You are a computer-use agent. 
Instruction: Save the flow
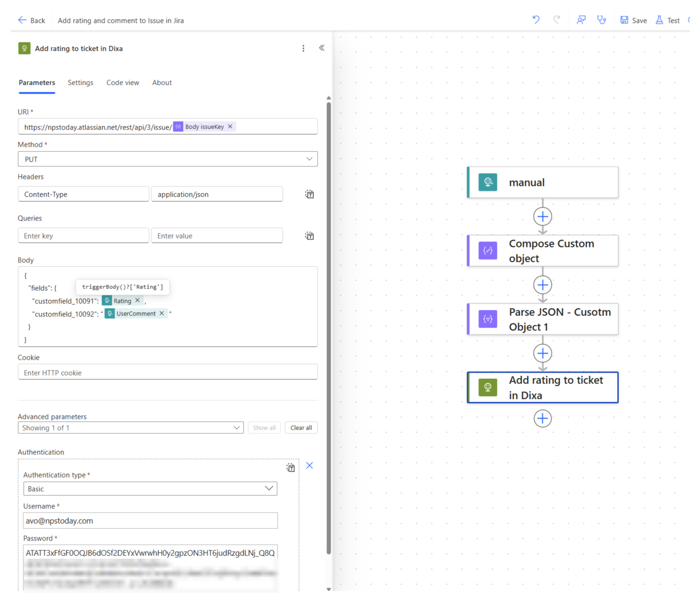[633, 21]
